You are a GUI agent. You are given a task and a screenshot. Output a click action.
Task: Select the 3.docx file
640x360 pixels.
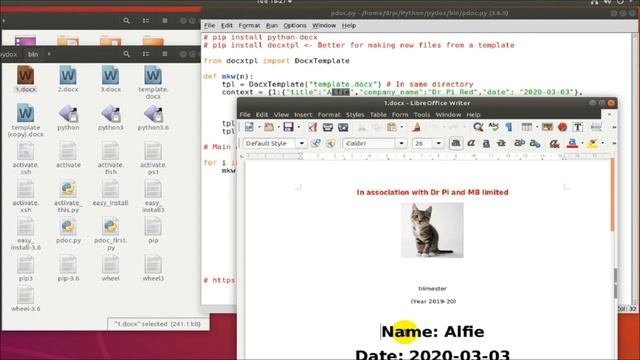110,79
